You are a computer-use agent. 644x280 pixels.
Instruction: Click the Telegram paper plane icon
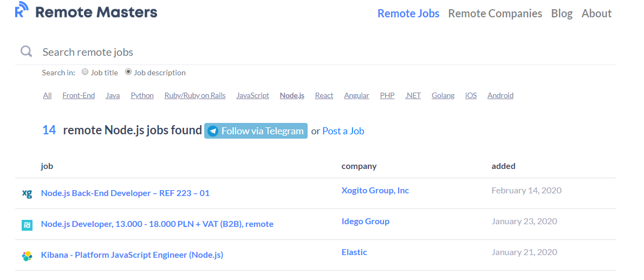(x=213, y=131)
